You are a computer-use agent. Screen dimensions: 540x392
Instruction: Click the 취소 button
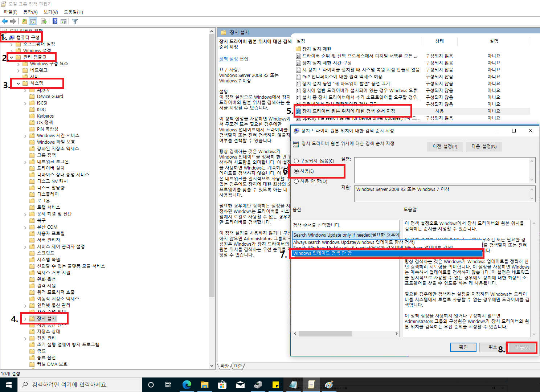(492, 347)
